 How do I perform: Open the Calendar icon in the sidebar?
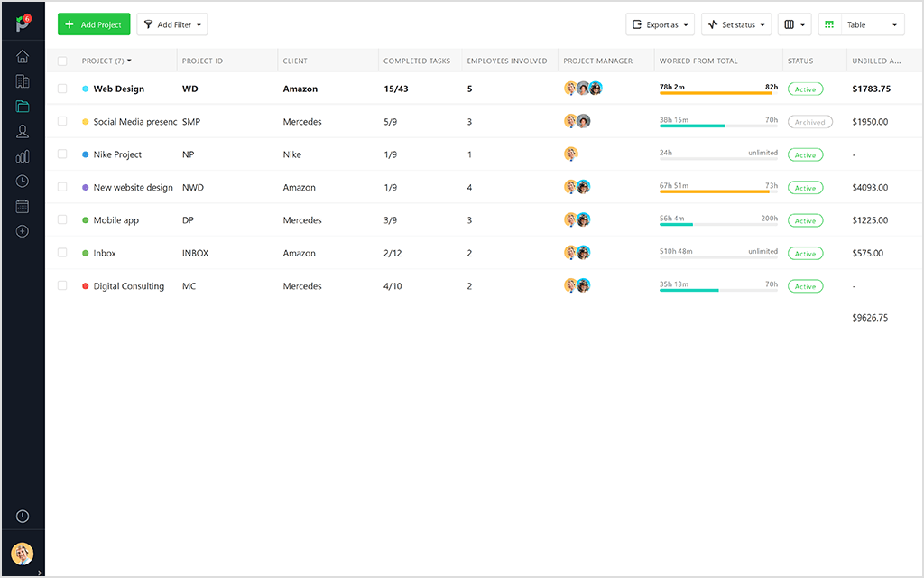[22, 206]
